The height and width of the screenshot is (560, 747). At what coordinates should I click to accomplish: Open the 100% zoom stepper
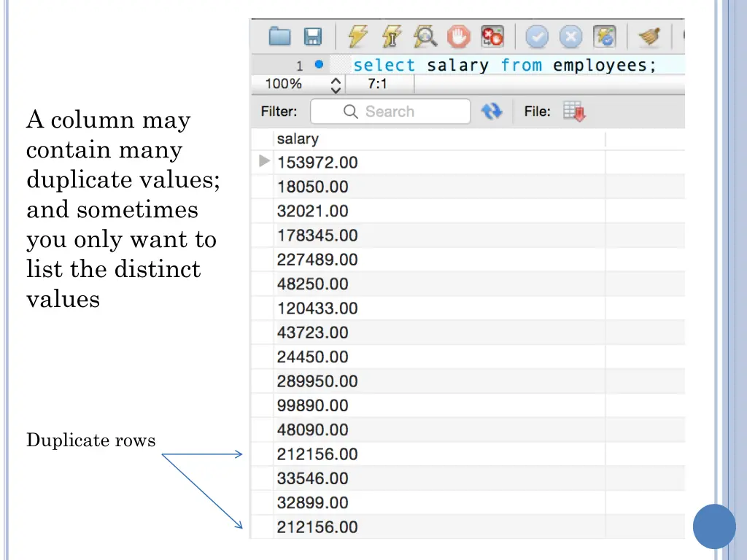pos(336,85)
